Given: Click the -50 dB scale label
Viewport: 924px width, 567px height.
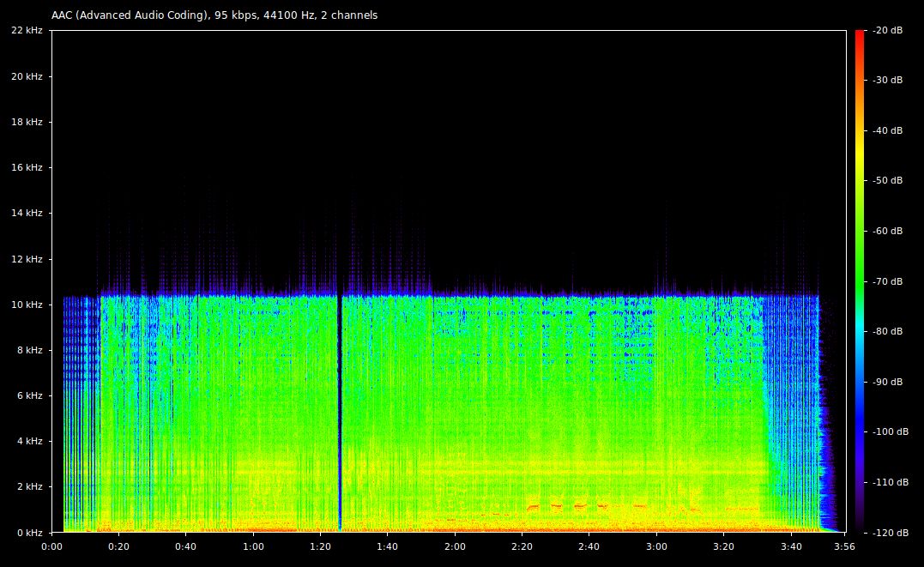Looking at the screenshot, I should point(887,180).
